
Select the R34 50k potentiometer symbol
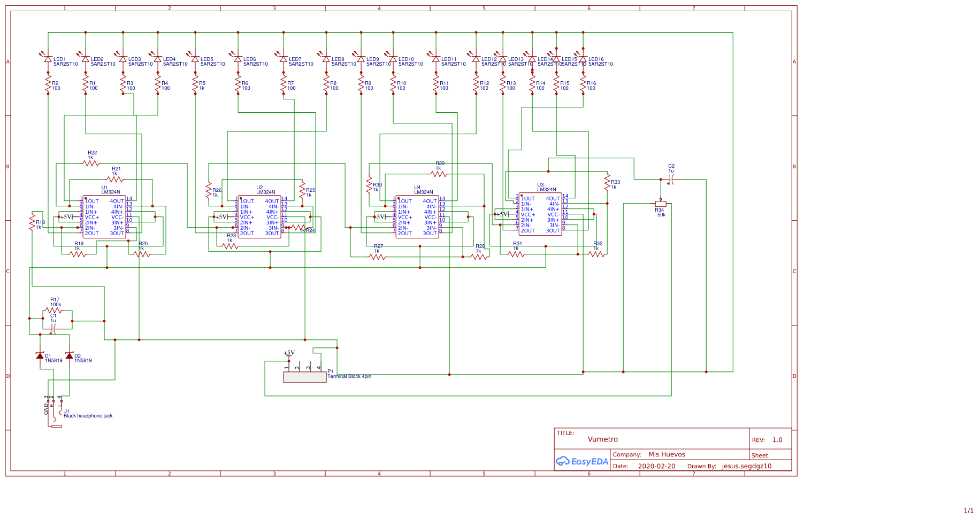tap(661, 204)
